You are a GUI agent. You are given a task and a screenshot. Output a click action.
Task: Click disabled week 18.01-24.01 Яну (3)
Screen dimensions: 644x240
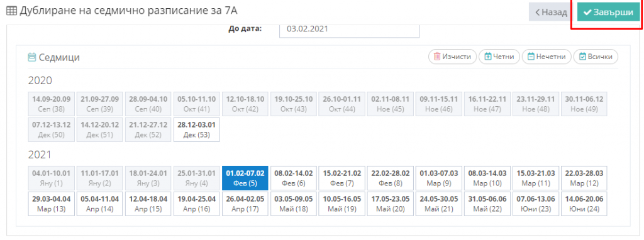pyautogui.click(x=148, y=178)
